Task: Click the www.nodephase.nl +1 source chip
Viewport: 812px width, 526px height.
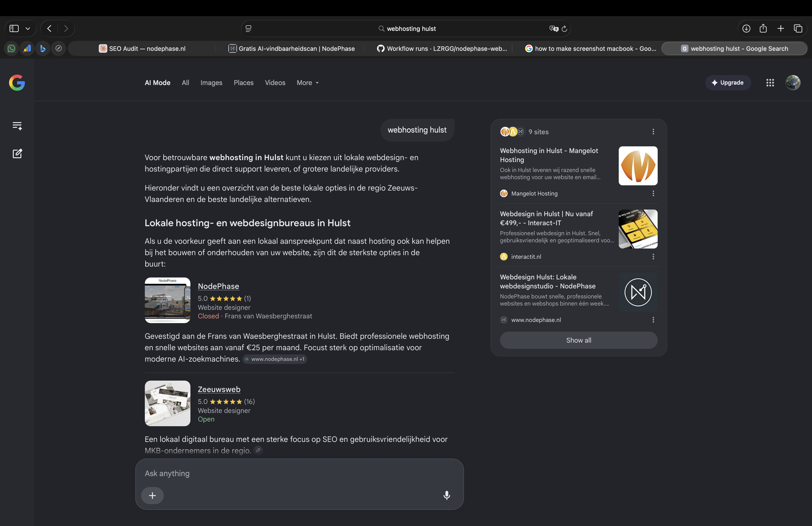Action: [275, 359]
